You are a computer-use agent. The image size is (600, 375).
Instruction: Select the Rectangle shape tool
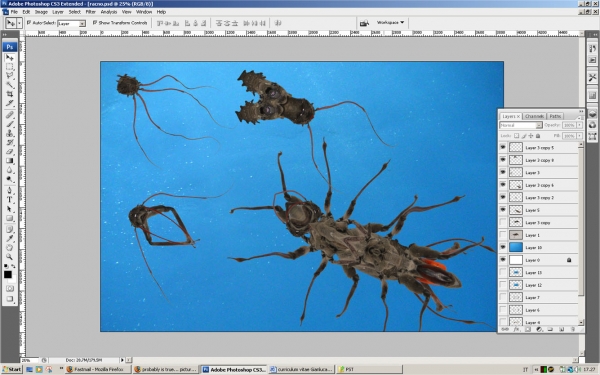10,218
